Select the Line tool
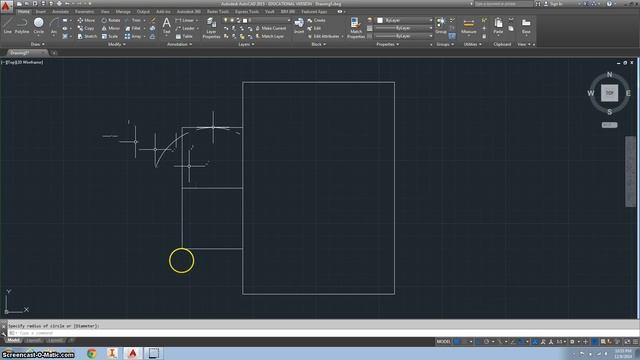 pyautogui.click(x=8, y=26)
